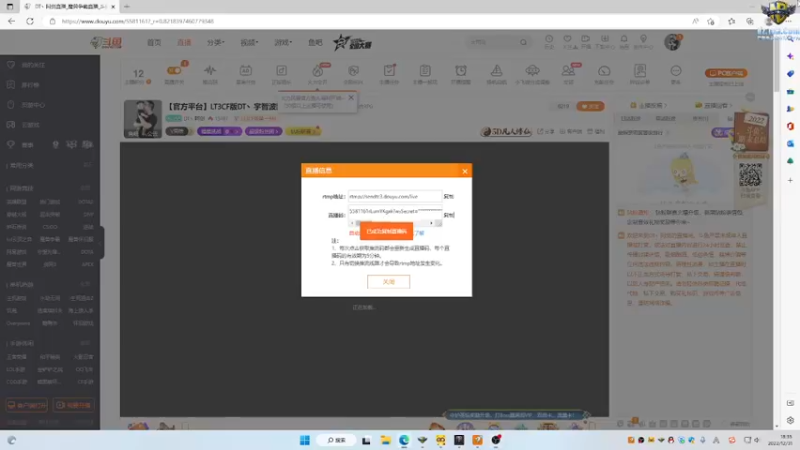
Task: Click the checklist task icon in toolbar
Action: pyautogui.click(x=389, y=71)
